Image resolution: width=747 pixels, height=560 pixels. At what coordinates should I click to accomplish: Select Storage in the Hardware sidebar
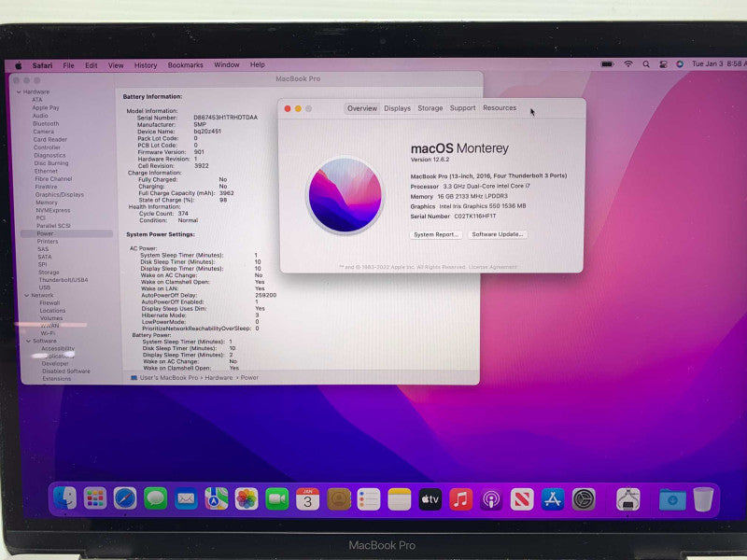tap(49, 273)
